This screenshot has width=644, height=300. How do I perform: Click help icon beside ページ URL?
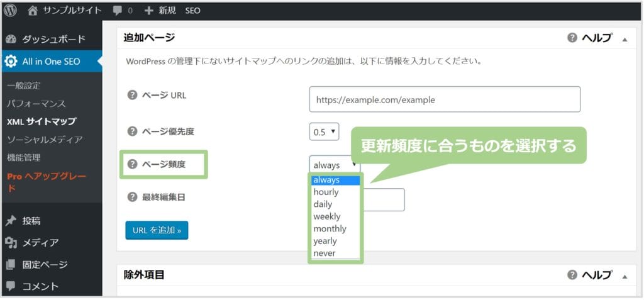[x=132, y=96]
